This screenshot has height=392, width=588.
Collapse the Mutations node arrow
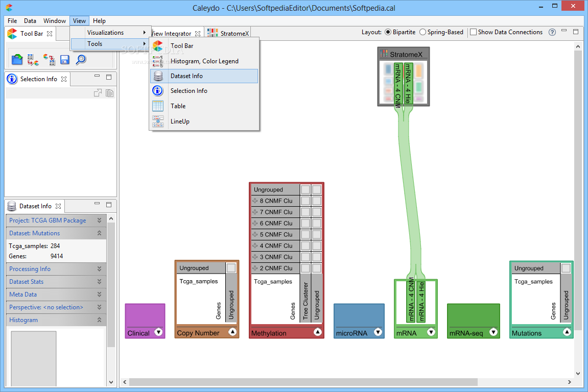tap(567, 332)
